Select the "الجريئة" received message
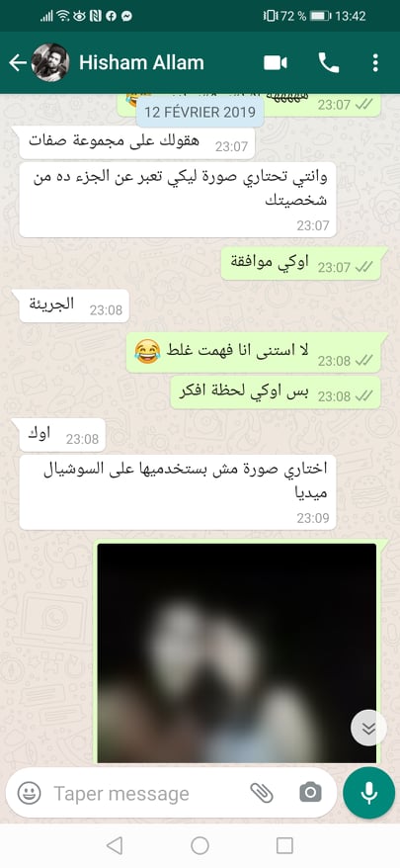The image size is (400, 868). click(x=74, y=306)
